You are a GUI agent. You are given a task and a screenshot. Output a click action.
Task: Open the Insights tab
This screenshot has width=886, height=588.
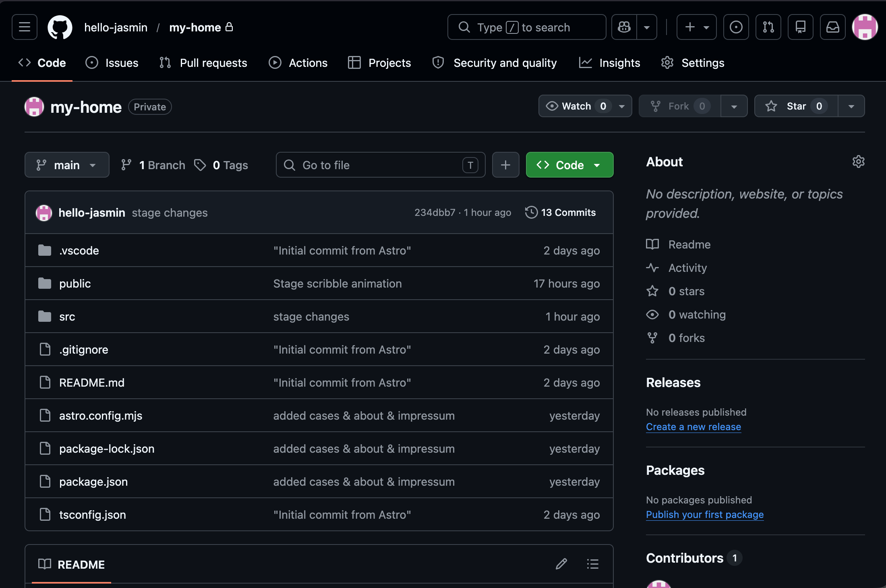tap(609, 63)
